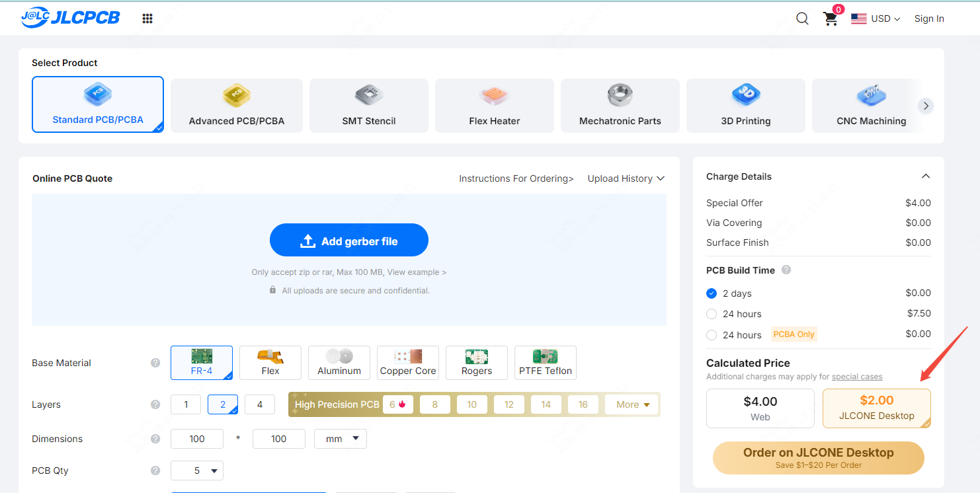
Task: Choose 8 layers option
Action: pos(434,404)
